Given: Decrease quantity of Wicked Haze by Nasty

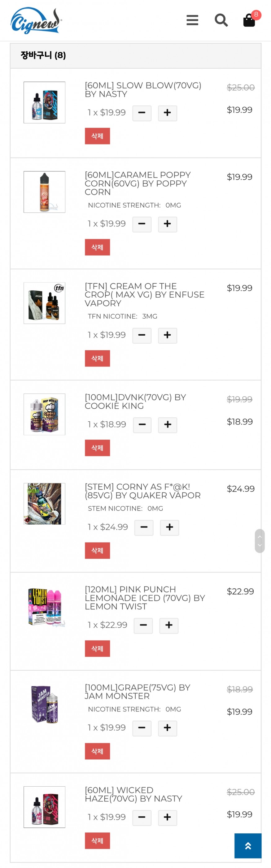Looking at the screenshot, I should [142, 818].
